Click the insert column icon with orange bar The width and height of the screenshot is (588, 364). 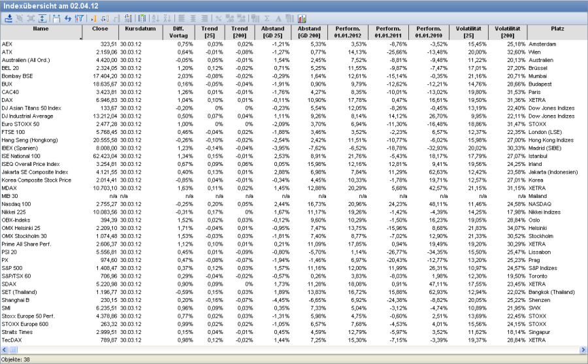(93, 18)
